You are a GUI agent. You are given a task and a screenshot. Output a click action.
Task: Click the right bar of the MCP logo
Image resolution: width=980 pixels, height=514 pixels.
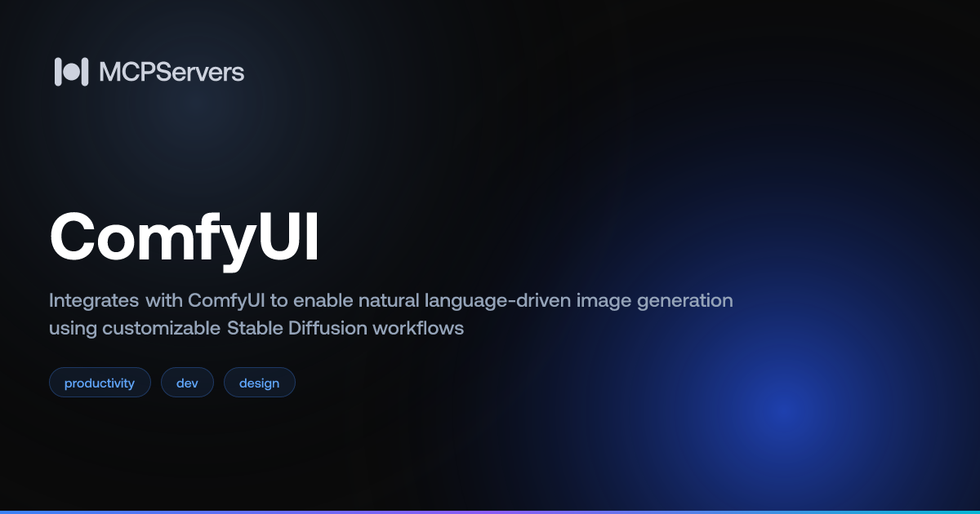(x=85, y=72)
